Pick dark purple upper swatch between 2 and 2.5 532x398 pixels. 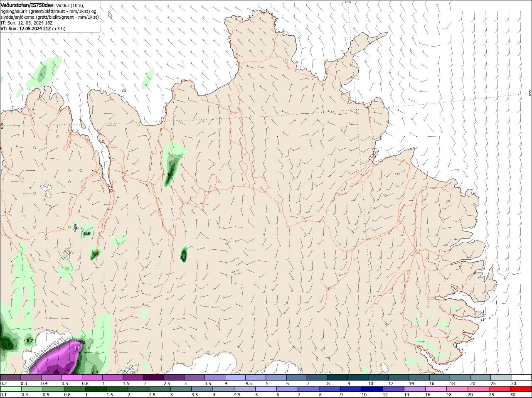pos(153,377)
